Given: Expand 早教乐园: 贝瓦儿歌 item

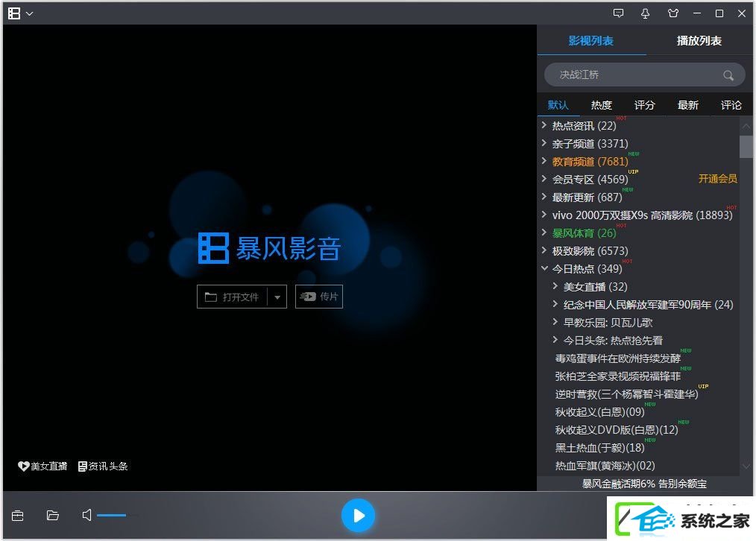Looking at the screenshot, I should coord(555,322).
